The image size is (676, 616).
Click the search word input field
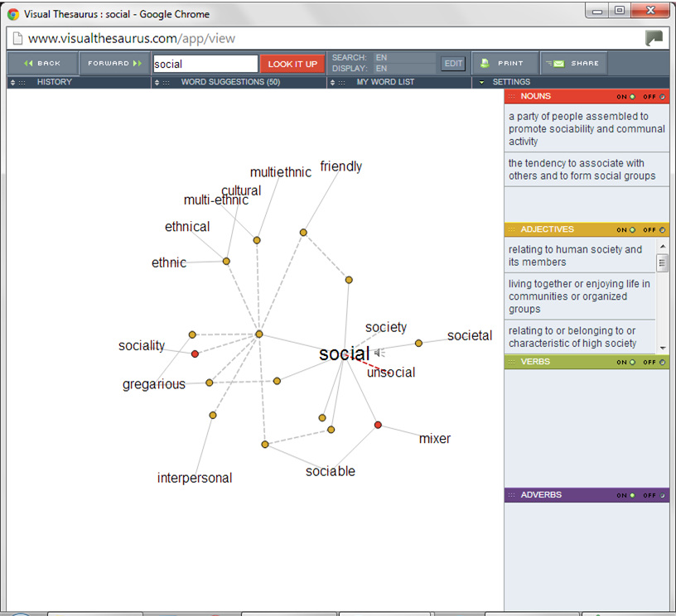click(205, 65)
